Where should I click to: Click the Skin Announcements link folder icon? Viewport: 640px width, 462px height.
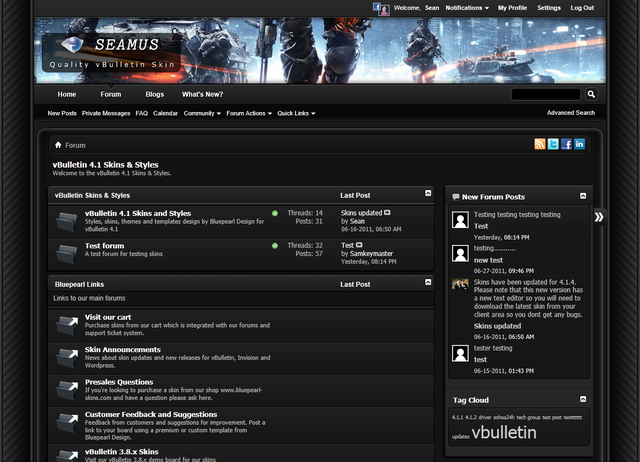click(x=67, y=358)
